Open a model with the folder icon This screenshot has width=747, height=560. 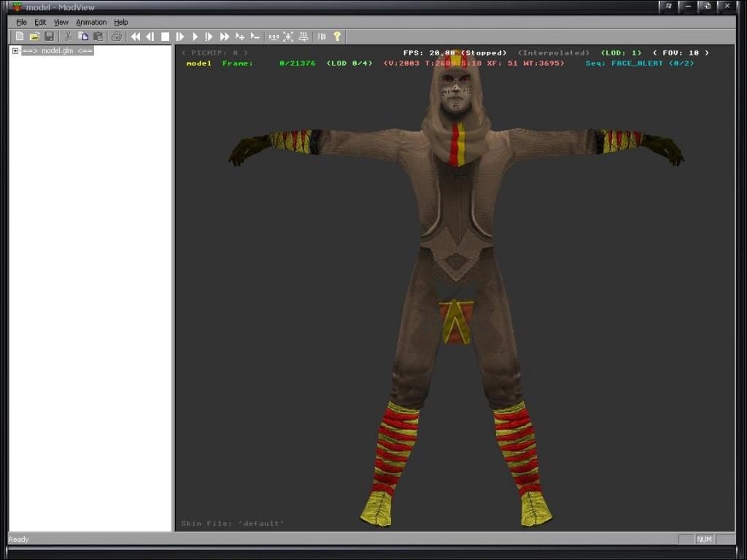click(x=34, y=36)
